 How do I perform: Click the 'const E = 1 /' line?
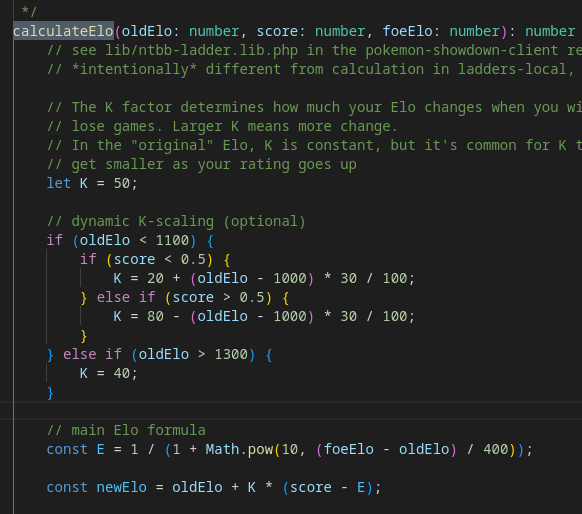pos(290,449)
